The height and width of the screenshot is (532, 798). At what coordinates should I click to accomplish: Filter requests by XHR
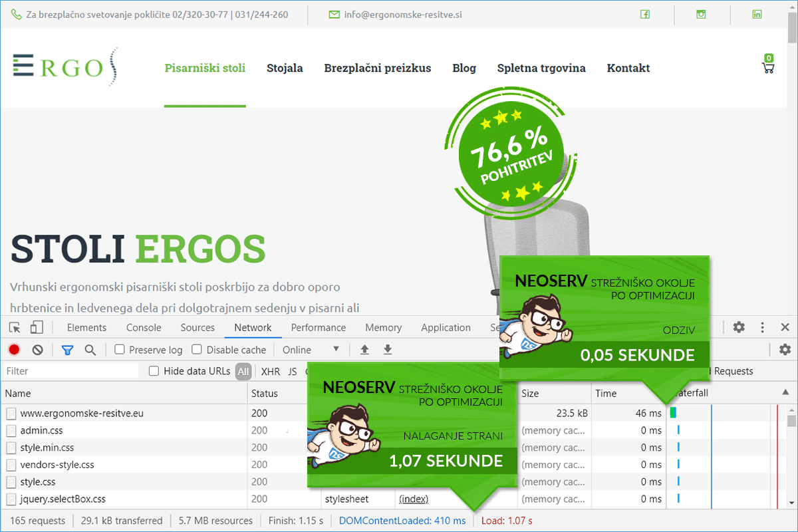271,371
